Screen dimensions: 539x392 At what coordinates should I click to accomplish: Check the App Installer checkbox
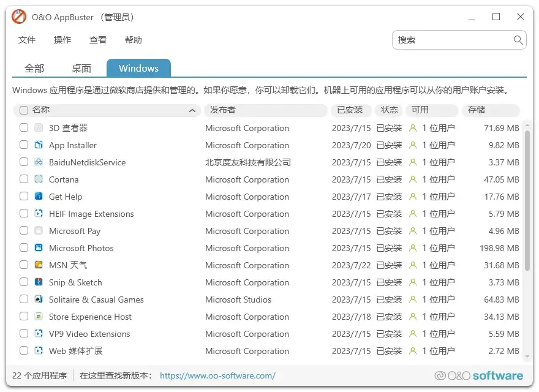tap(24, 145)
